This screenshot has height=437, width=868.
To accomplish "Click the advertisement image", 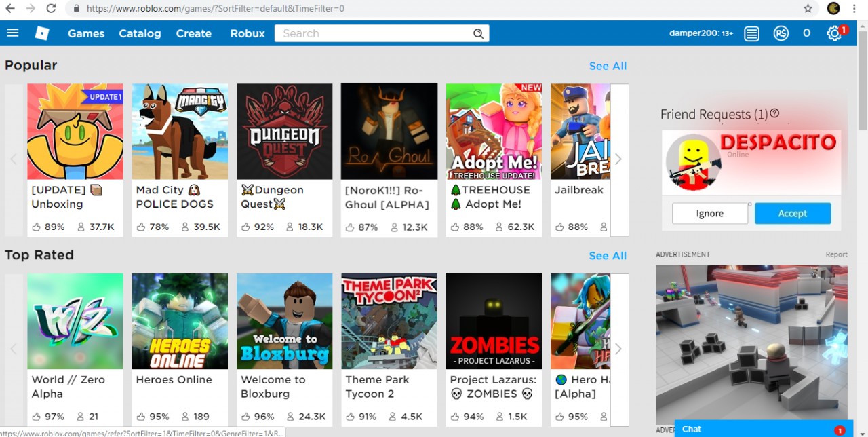I will pos(751,345).
